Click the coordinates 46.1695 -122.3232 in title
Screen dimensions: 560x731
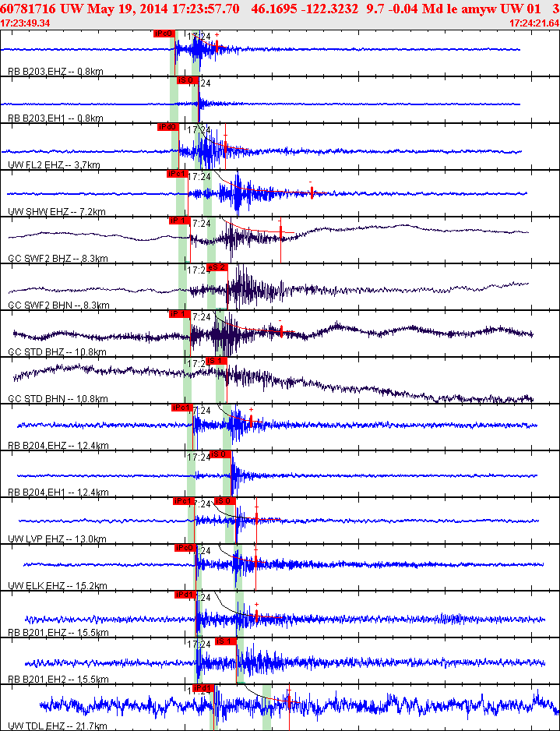coord(305,9)
